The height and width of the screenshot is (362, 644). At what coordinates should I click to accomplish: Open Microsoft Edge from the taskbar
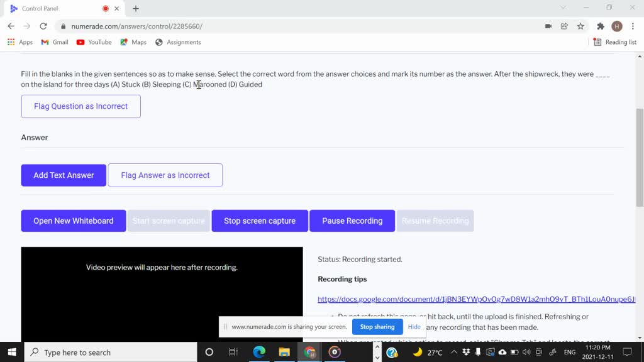click(259, 352)
